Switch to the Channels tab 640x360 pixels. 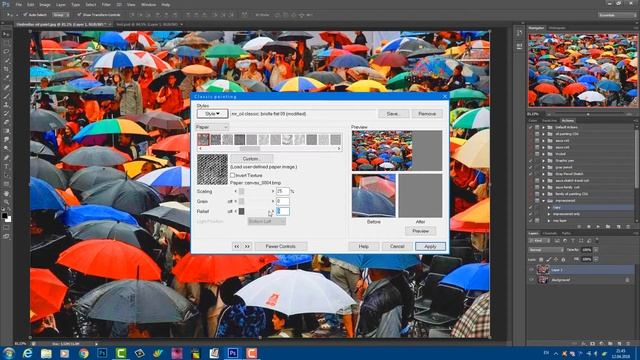(x=549, y=233)
